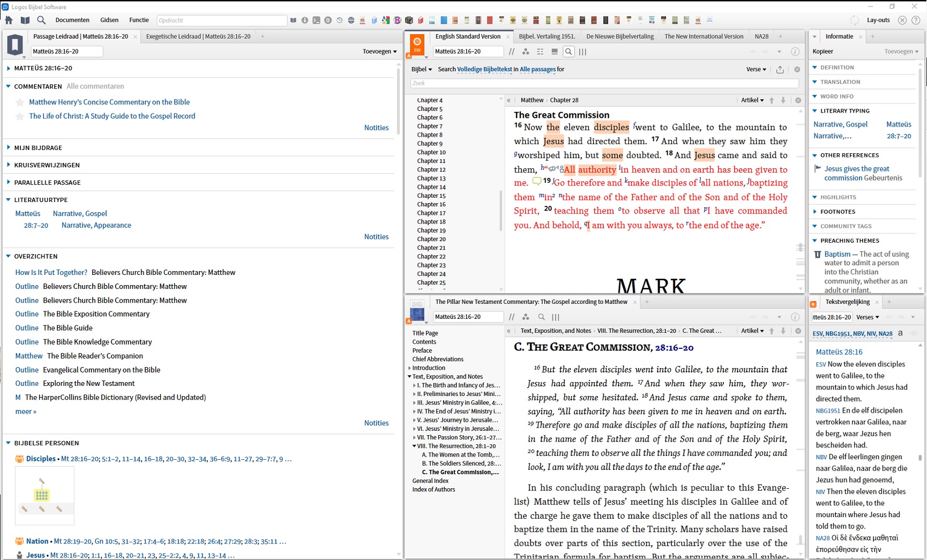The height and width of the screenshot is (560, 927).
Task: Click the terminal-prompt shortcut icon
Action: [316, 20]
